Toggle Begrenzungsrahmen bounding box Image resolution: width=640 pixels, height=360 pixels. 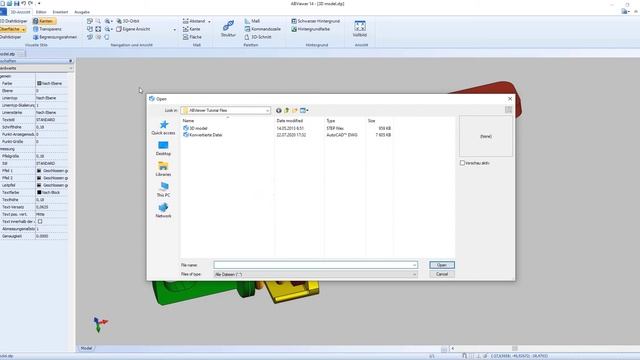55,37
